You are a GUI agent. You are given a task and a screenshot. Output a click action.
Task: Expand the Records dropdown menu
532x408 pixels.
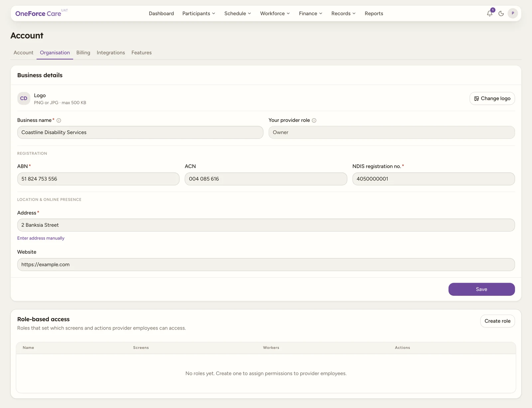click(343, 13)
